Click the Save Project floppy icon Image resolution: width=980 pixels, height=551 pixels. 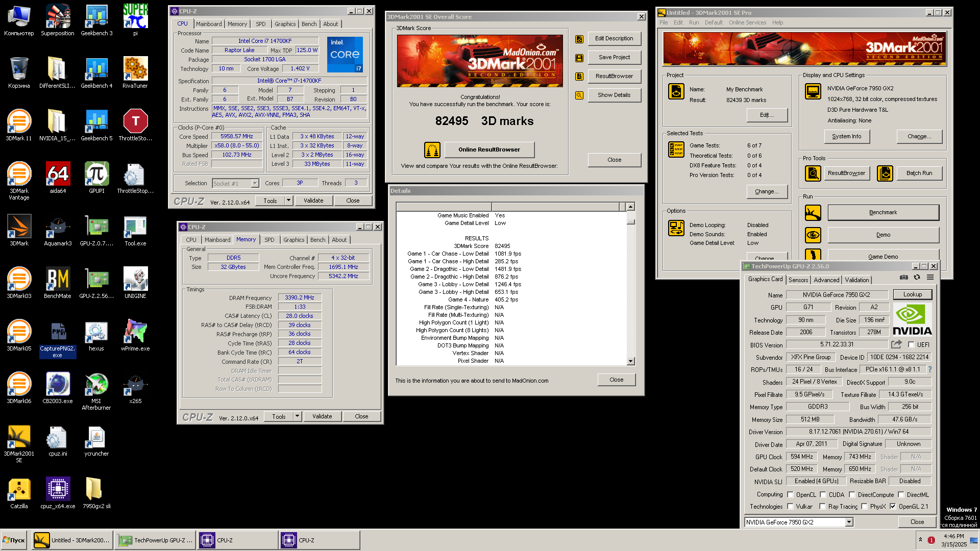click(x=579, y=58)
